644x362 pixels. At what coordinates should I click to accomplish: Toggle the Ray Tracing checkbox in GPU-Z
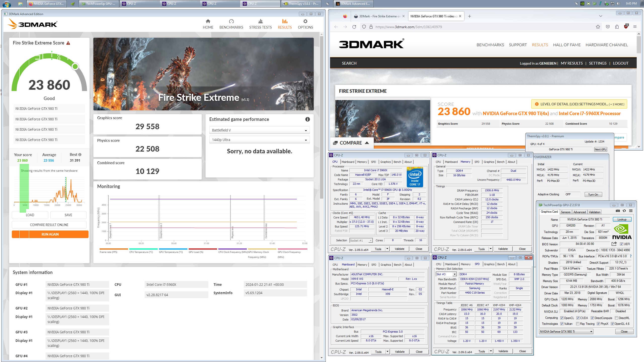click(578, 324)
